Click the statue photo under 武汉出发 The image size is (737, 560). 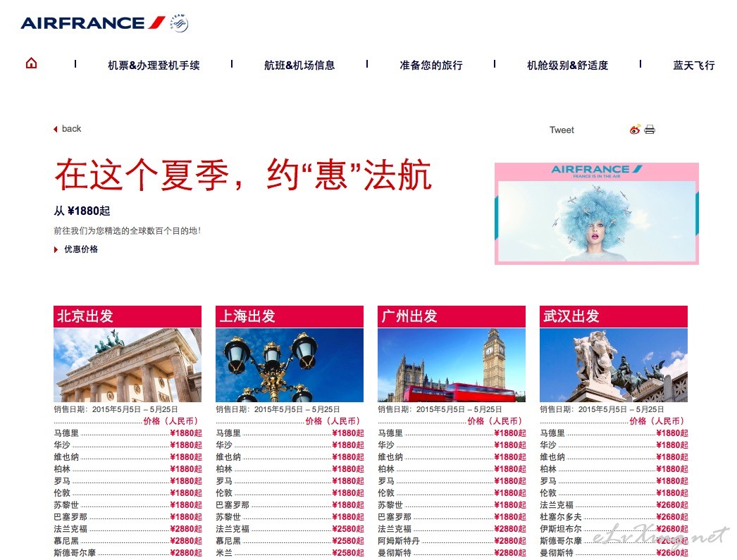pos(614,365)
